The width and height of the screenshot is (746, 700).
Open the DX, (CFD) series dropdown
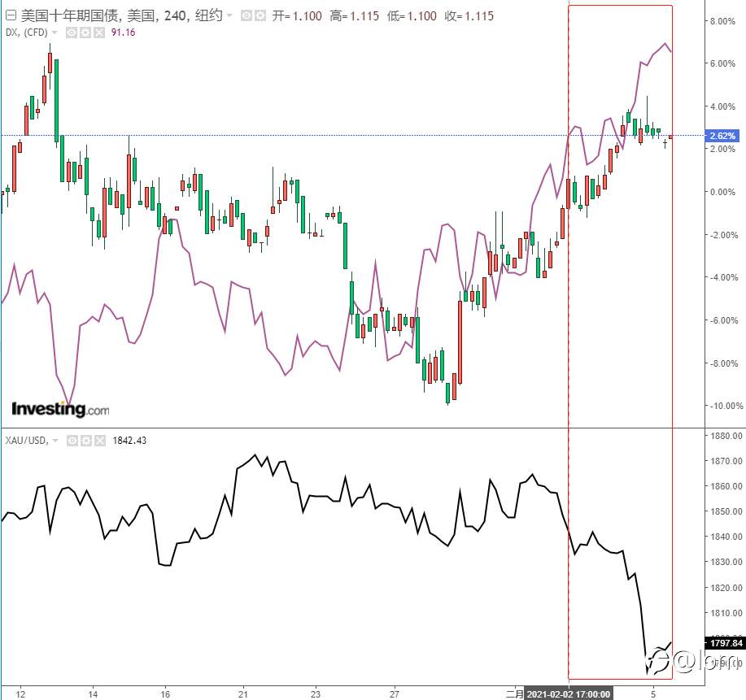(x=55, y=33)
